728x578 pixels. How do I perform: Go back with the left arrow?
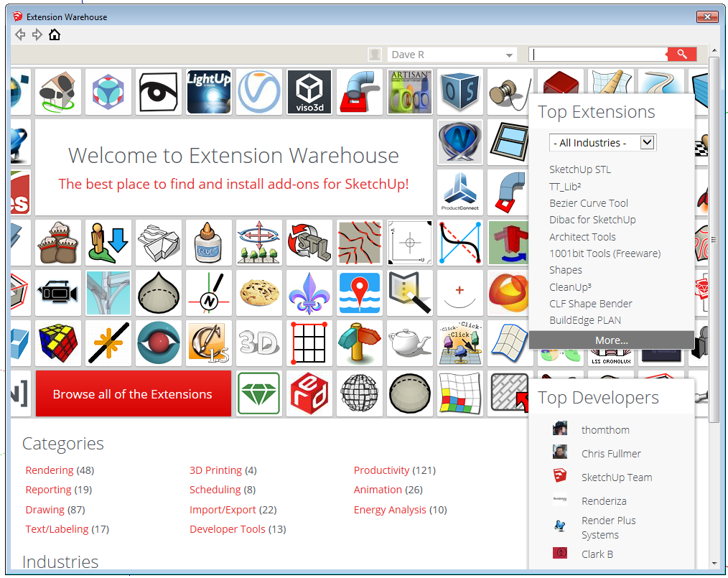pyautogui.click(x=20, y=34)
